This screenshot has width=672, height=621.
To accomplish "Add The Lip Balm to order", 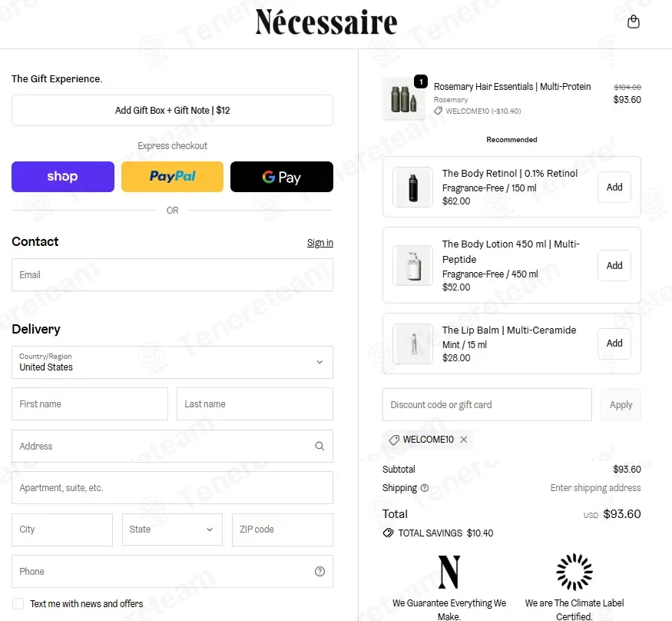I will [614, 344].
